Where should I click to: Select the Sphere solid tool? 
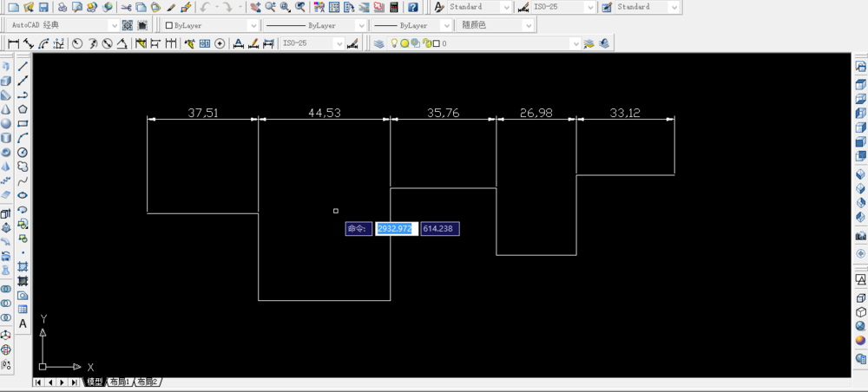(6, 124)
